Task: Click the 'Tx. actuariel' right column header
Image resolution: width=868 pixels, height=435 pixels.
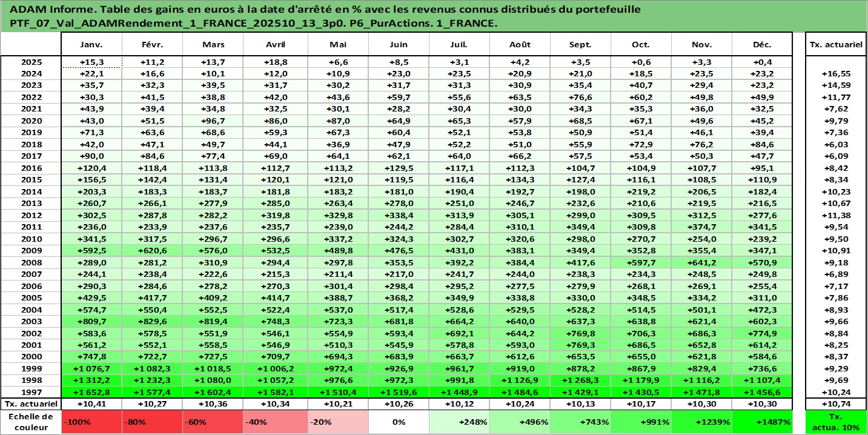Action: [836, 45]
